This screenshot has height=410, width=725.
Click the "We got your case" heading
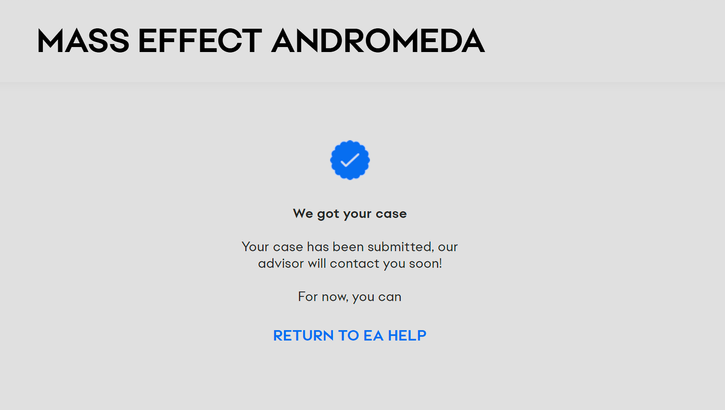[350, 213]
